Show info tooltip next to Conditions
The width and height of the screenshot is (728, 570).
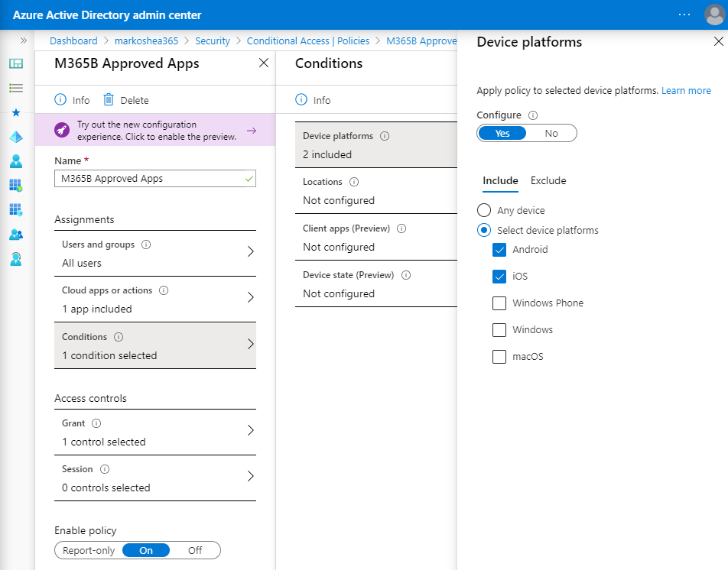pos(119,337)
